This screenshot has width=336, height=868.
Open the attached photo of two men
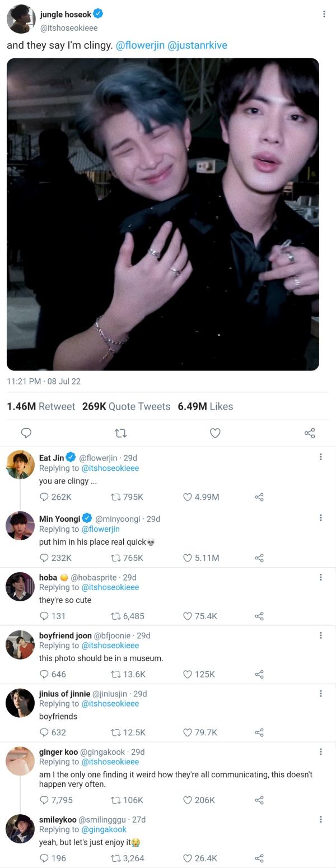(x=163, y=214)
